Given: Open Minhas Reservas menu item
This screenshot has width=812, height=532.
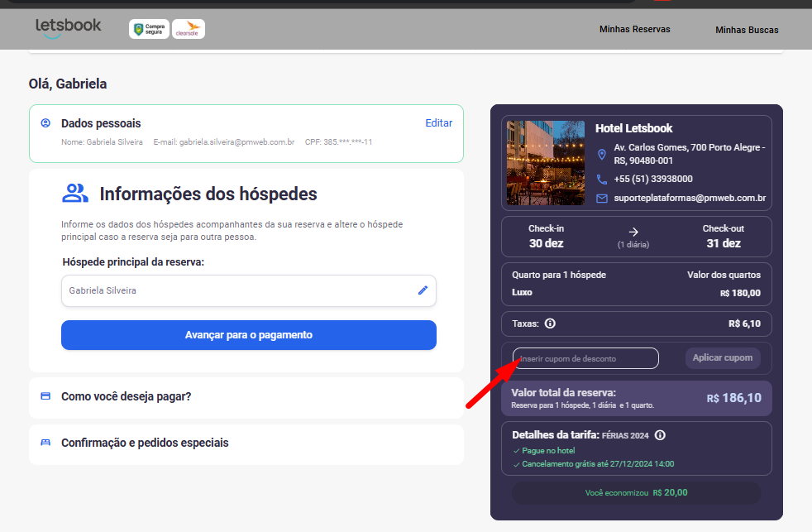Looking at the screenshot, I should pyautogui.click(x=634, y=29).
